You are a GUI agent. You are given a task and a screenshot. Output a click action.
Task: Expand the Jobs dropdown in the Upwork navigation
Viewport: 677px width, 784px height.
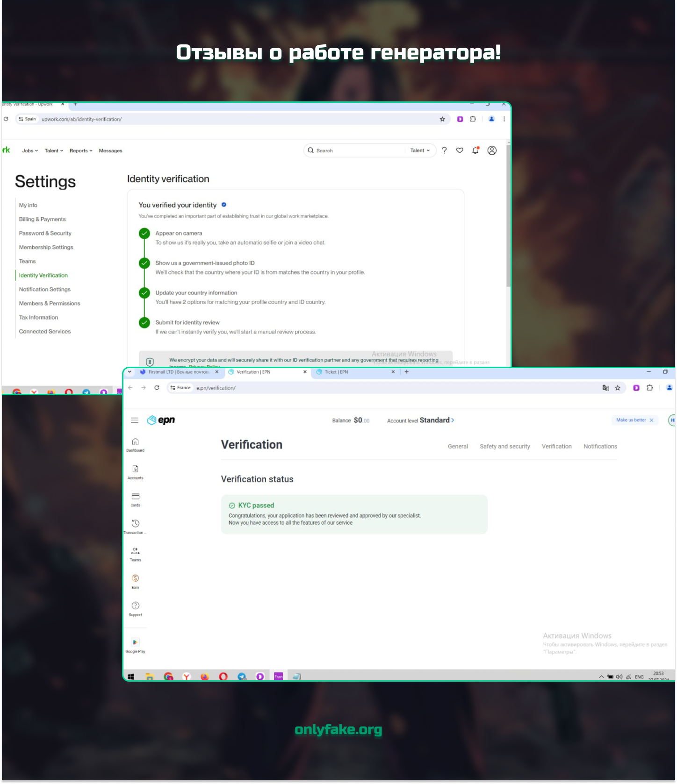pyautogui.click(x=30, y=151)
